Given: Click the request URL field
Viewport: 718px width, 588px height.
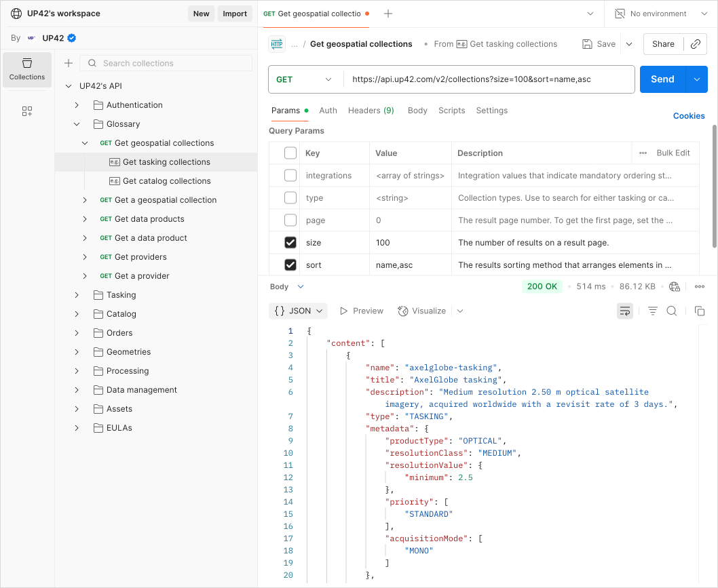Looking at the screenshot, I should (x=489, y=79).
